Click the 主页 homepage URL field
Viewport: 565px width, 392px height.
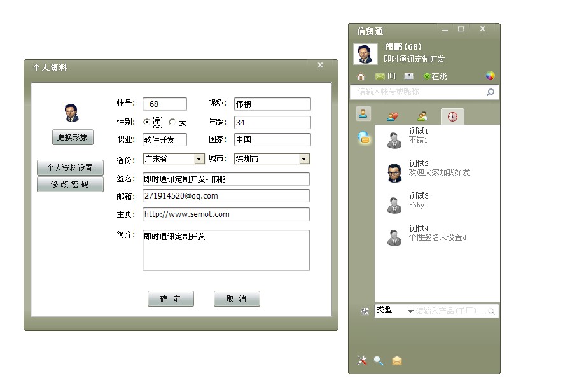coord(226,214)
